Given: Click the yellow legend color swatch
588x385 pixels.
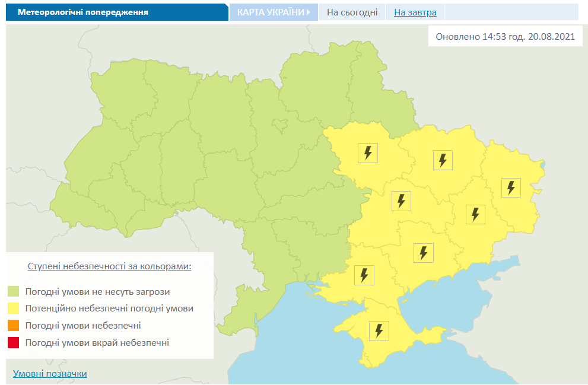Looking at the screenshot, I should (x=14, y=308).
